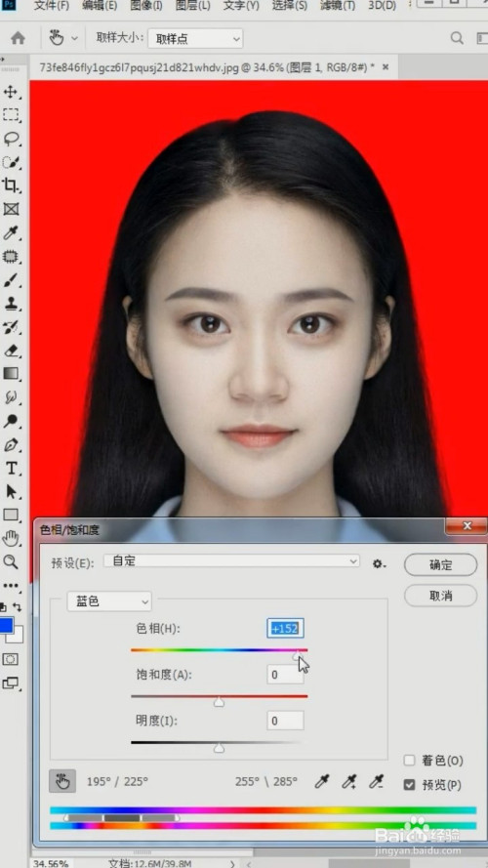Viewport: 488px width, 868px height.
Task: Pick the subtract-from-sample eyedropper
Action: [x=377, y=782]
